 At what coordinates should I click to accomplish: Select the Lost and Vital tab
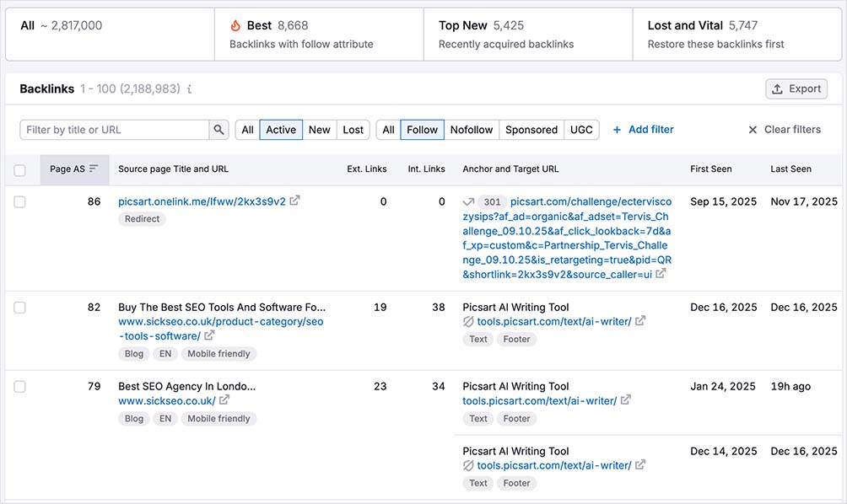click(737, 34)
